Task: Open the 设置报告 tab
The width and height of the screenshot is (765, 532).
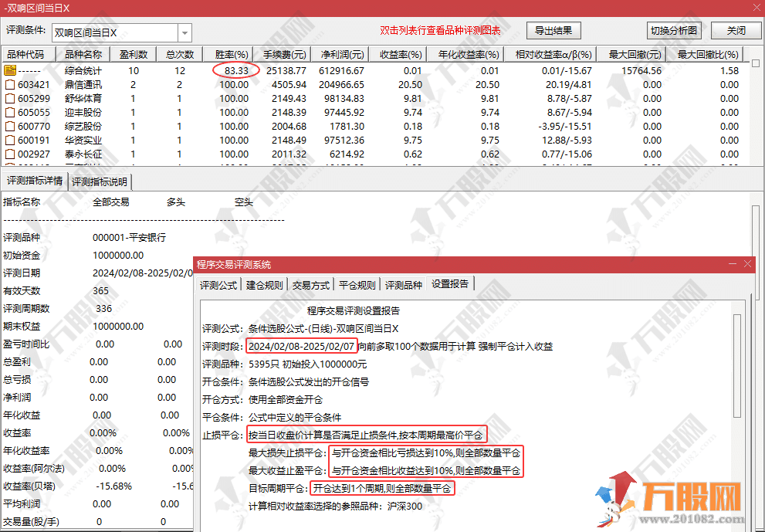Action: (450, 283)
